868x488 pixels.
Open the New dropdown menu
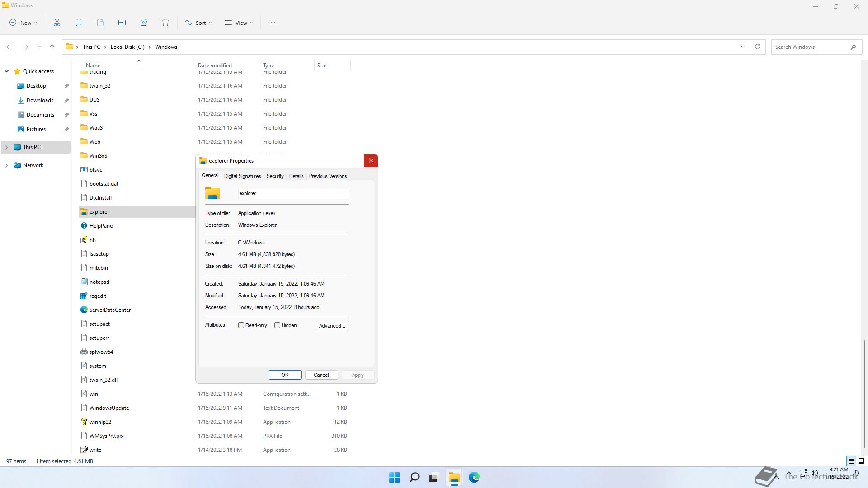click(23, 23)
